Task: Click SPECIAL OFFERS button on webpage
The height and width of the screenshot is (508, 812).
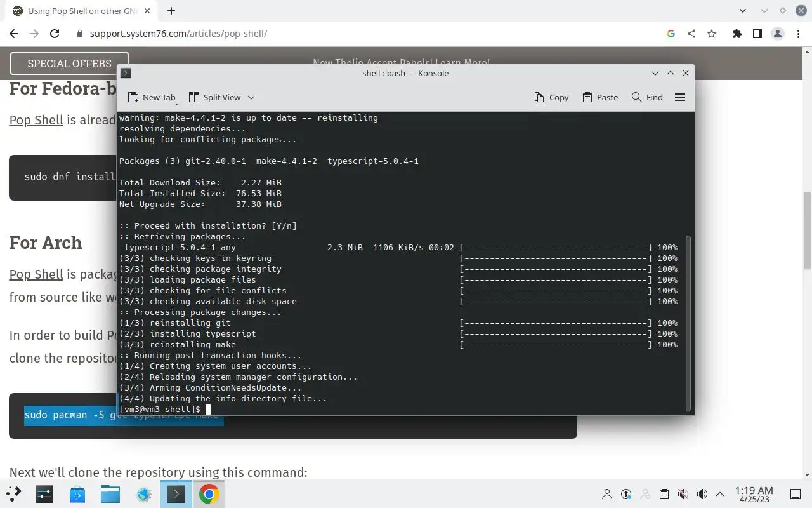Action: tap(69, 63)
